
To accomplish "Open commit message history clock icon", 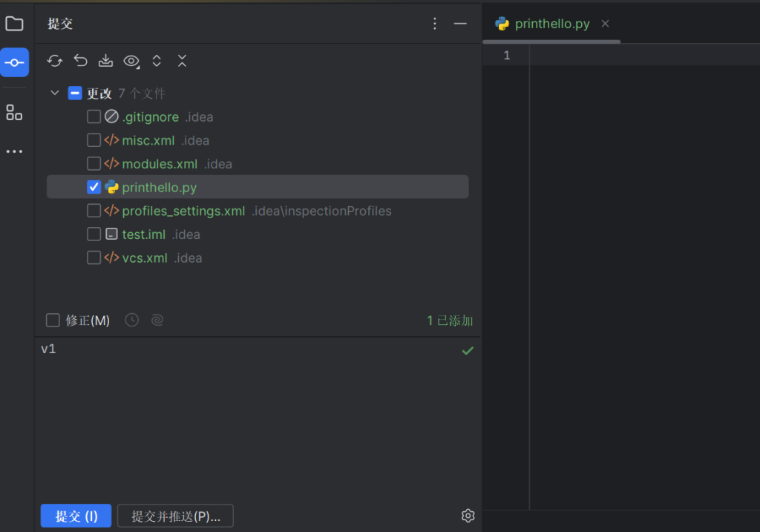I will pos(131,320).
